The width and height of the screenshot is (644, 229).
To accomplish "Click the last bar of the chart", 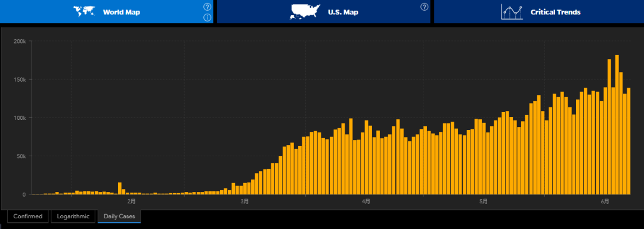I will click(x=628, y=141).
